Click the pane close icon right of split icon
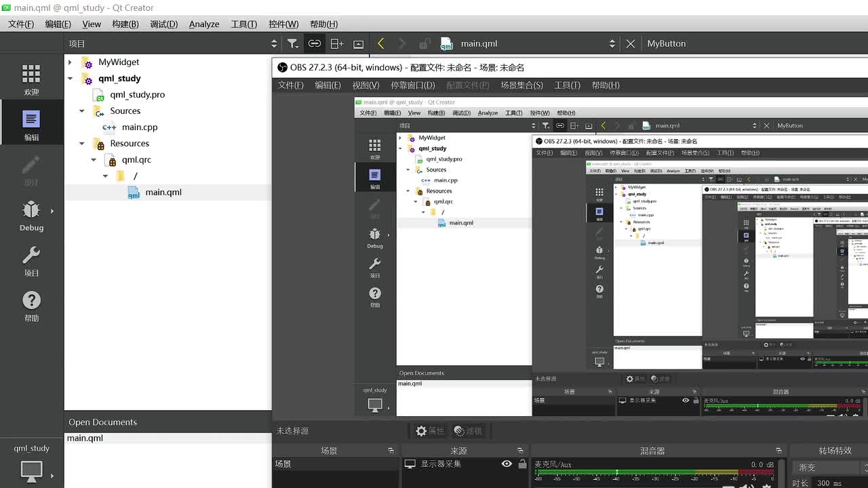Viewport: 868px width, 488px height. 358,43
